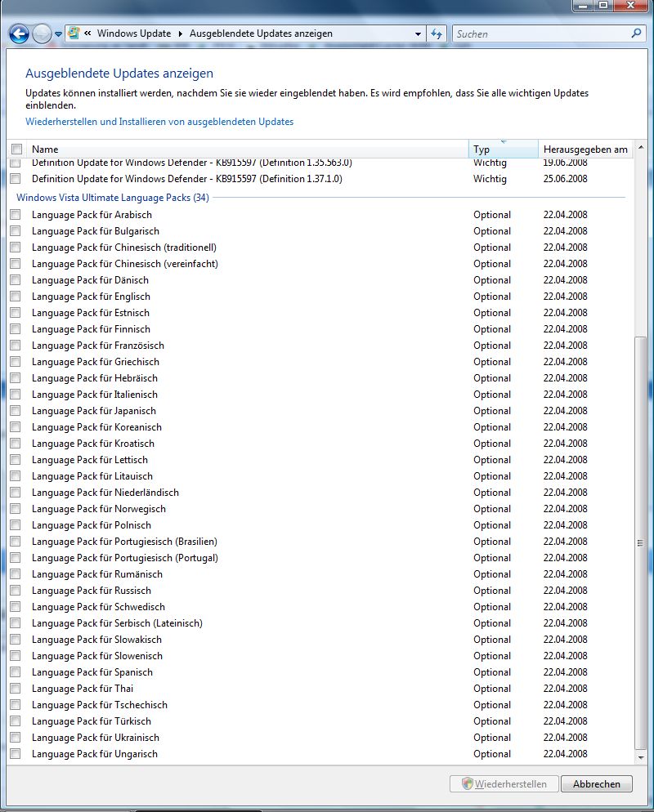Sort by Herausgegeben am column header
654x812 pixels.
pyautogui.click(x=585, y=149)
